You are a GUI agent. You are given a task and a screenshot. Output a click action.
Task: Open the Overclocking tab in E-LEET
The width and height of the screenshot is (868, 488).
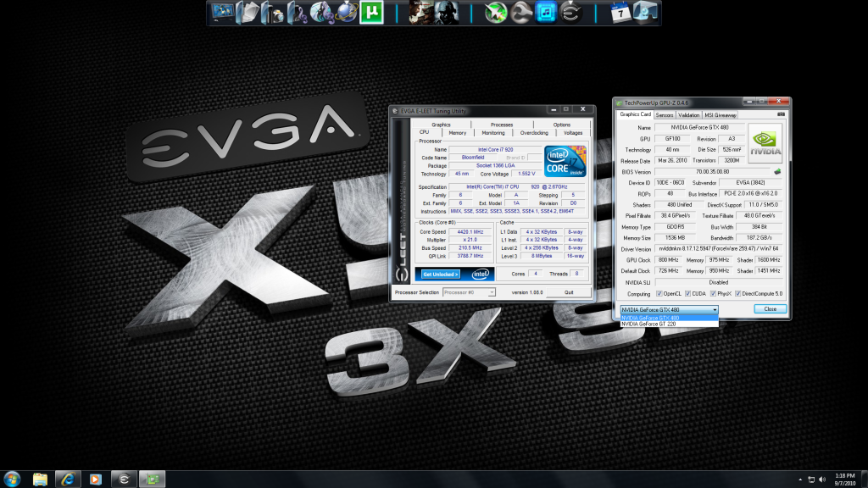534,133
